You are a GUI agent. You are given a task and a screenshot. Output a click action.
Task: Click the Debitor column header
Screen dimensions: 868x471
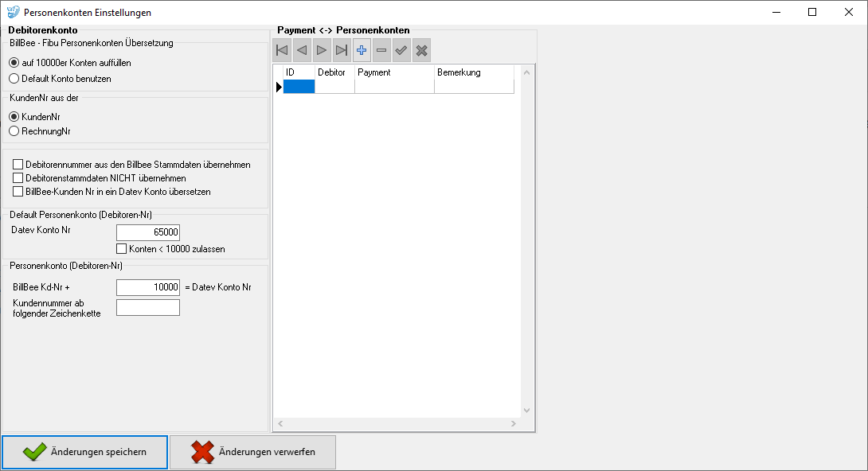coord(334,72)
